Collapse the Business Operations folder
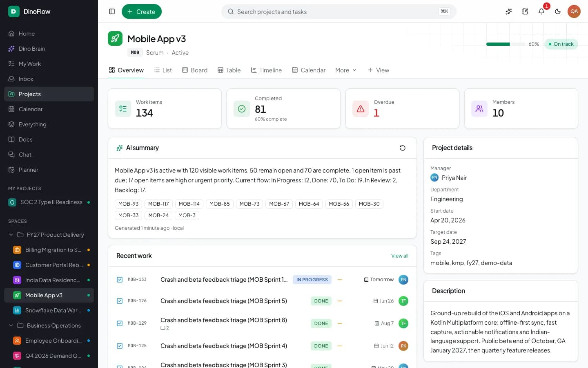Viewport: 588px width, 368px height. 11,325
